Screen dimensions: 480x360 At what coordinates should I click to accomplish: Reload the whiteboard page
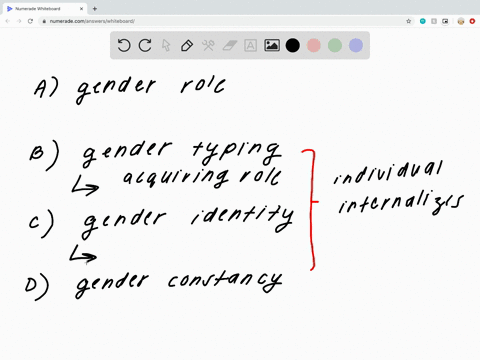tap(30, 21)
